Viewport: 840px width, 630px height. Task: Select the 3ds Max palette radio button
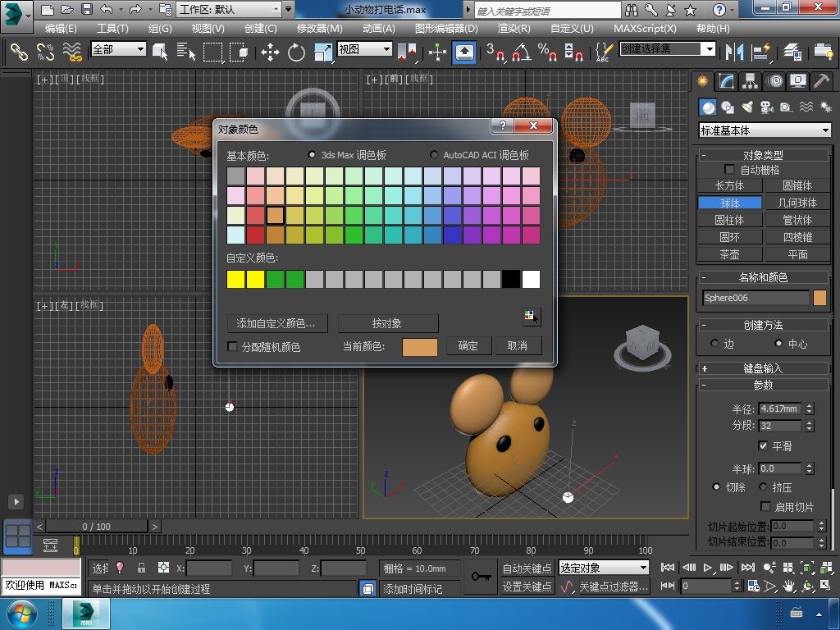312,155
